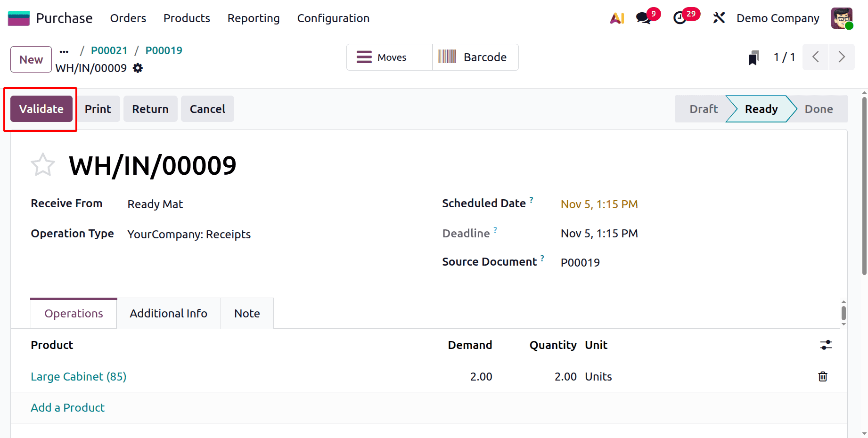Open the optional columns selector in the product table

[826, 345]
